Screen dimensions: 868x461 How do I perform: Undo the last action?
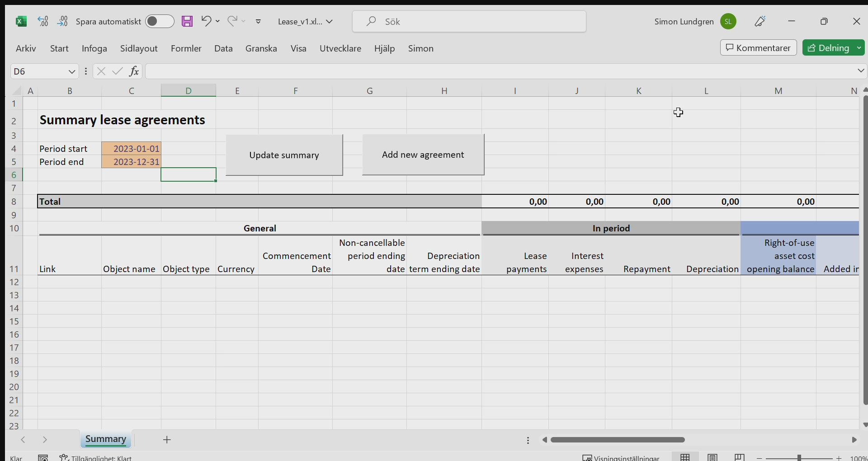tap(206, 21)
